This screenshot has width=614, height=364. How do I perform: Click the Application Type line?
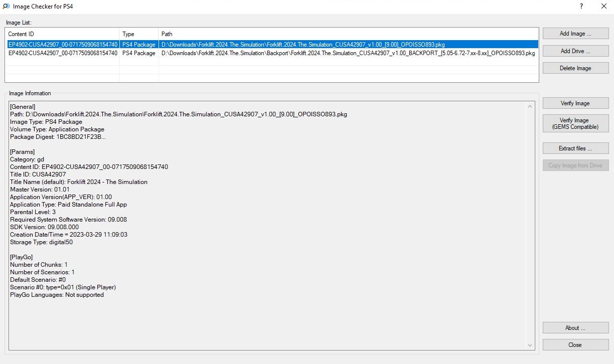[69, 205]
